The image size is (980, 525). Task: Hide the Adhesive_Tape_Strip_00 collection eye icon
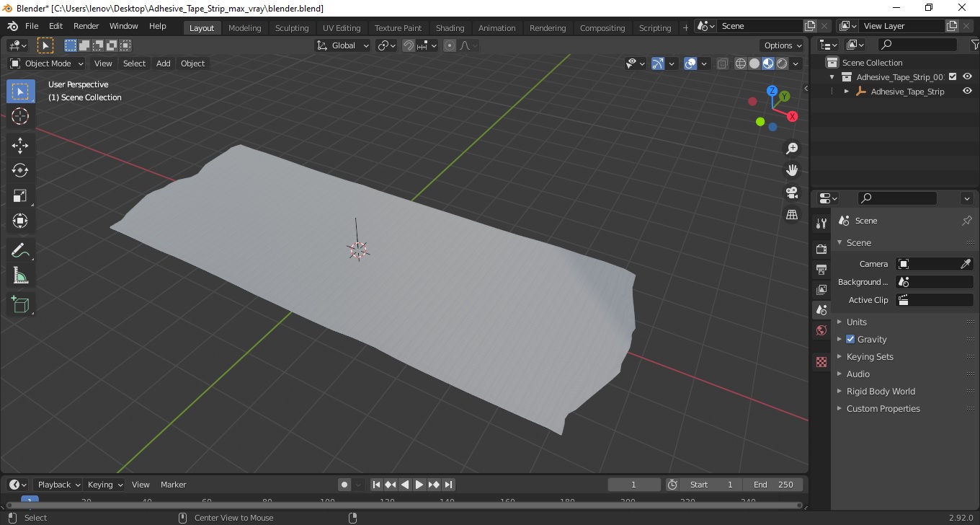point(968,76)
